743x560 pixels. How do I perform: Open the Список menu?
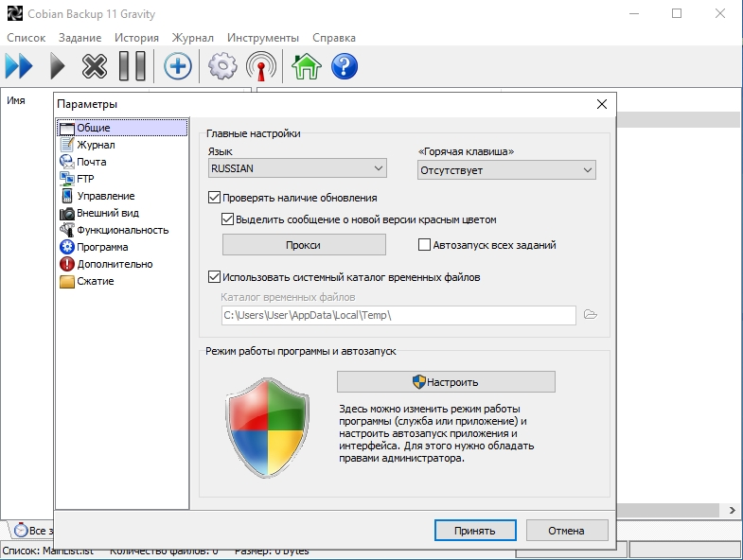coord(27,38)
